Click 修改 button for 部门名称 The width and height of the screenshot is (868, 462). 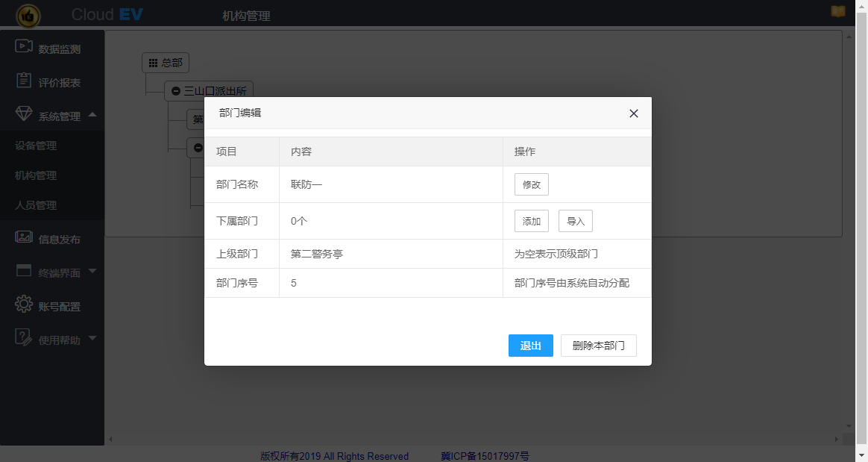click(x=532, y=184)
